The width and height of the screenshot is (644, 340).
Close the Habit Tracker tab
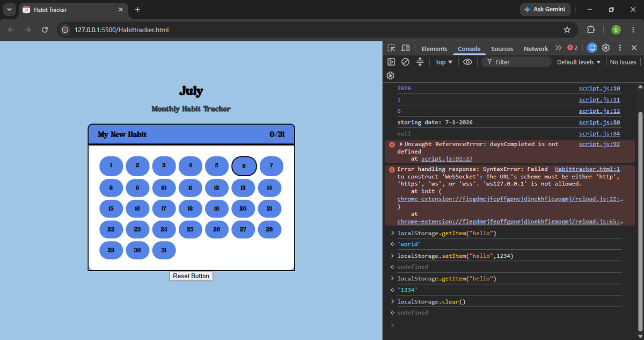pos(120,10)
